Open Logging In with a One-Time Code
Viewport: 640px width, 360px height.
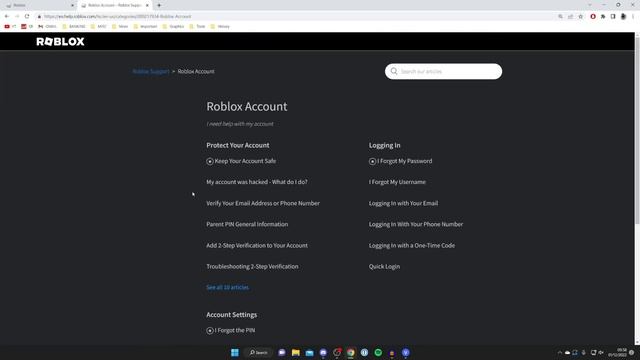412,245
